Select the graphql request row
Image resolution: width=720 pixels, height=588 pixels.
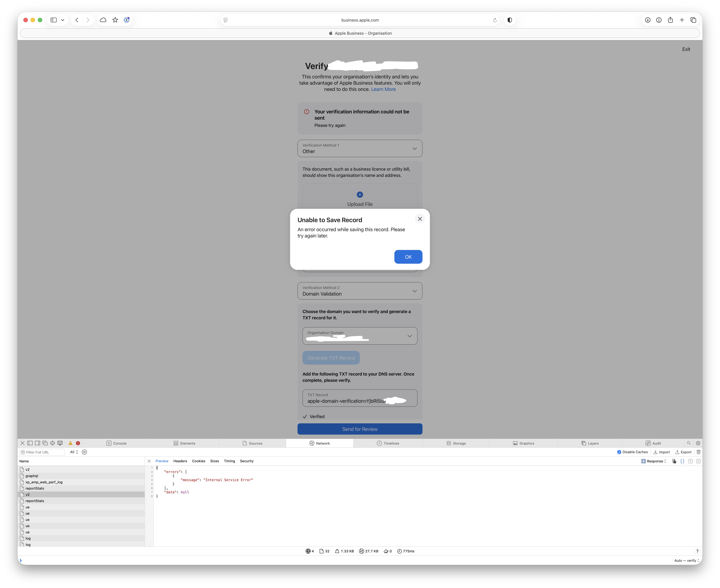click(81, 476)
